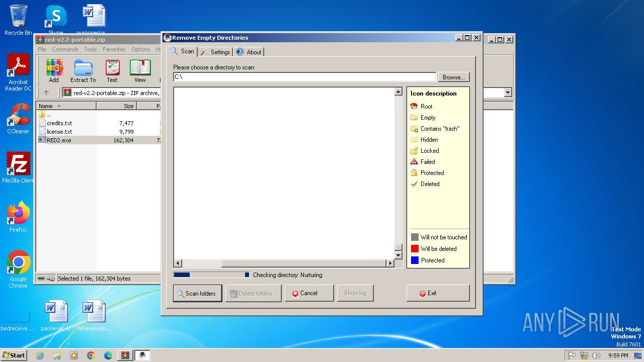Switch to the Settings tab
Screen dimensions: 644x362
(x=215, y=52)
